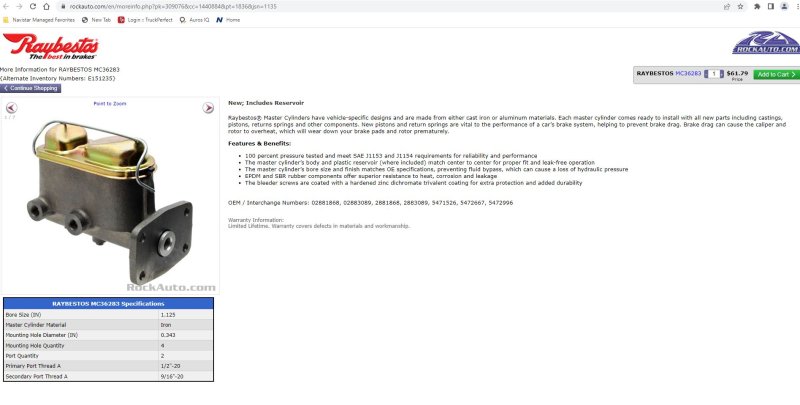Select Primary Port Thread A value 1/2"-20

(x=170, y=366)
